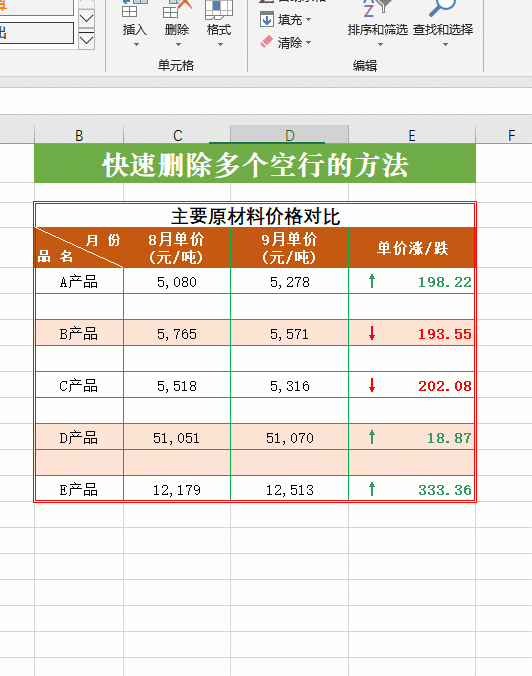Click the 单价涨/跌 header cell
This screenshot has height=676, width=532.
pos(412,248)
